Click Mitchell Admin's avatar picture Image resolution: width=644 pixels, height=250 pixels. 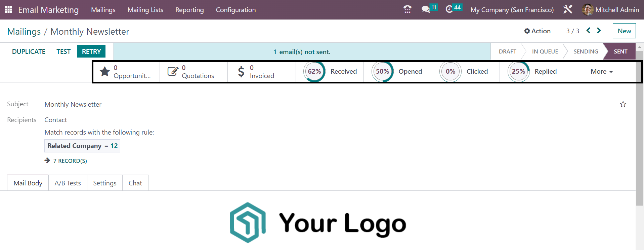tap(588, 10)
